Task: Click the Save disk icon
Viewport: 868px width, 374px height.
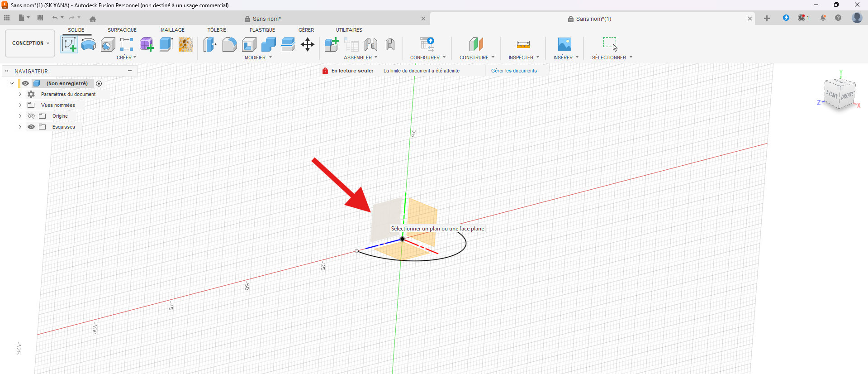Action: pyautogui.click(x=40, y=18)
